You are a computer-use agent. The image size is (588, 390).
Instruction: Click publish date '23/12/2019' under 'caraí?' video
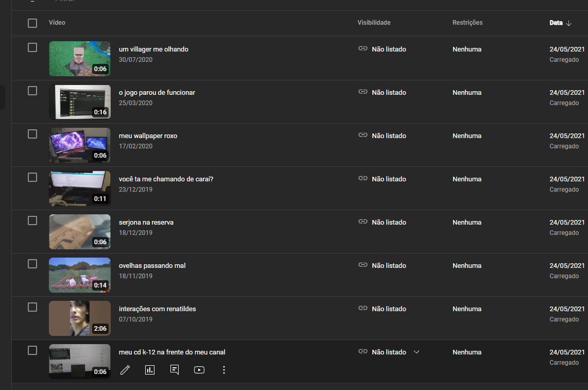(x=136, y=190)
